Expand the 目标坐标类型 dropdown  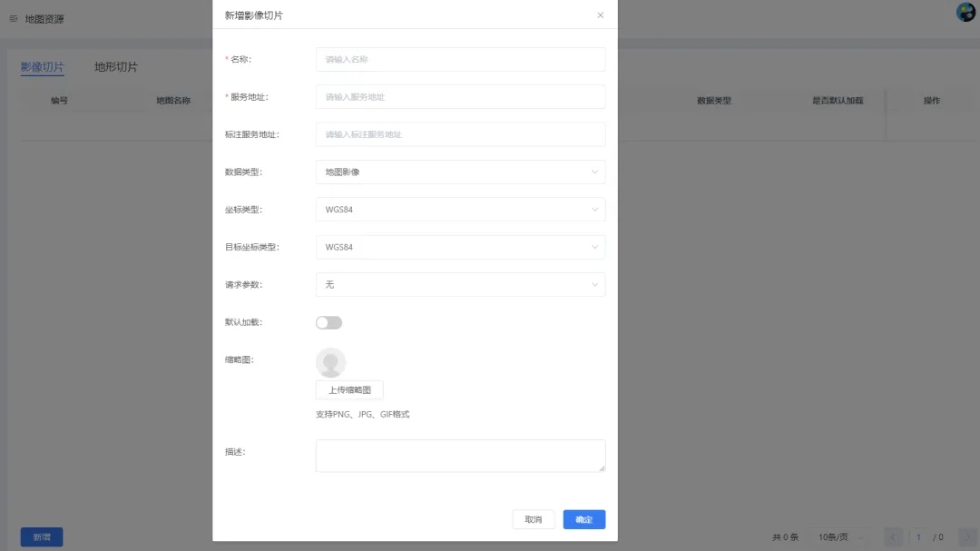[460, 247]
